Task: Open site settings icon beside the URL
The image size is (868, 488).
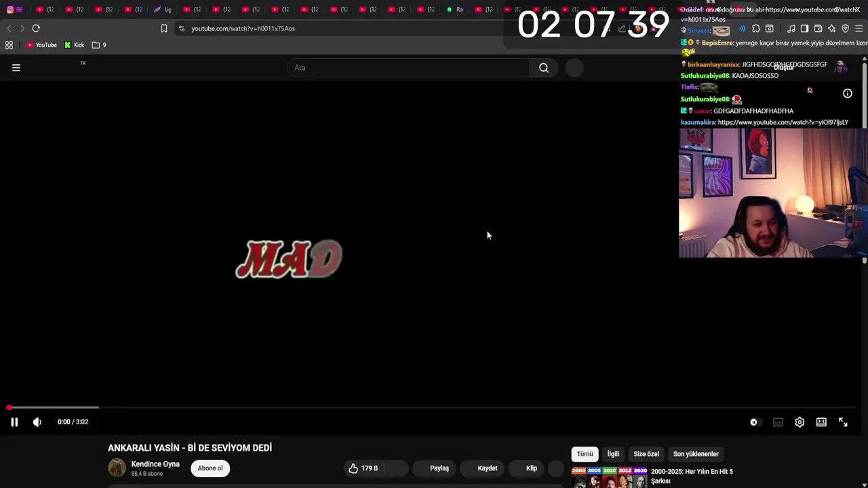Action: click(181, 28)
